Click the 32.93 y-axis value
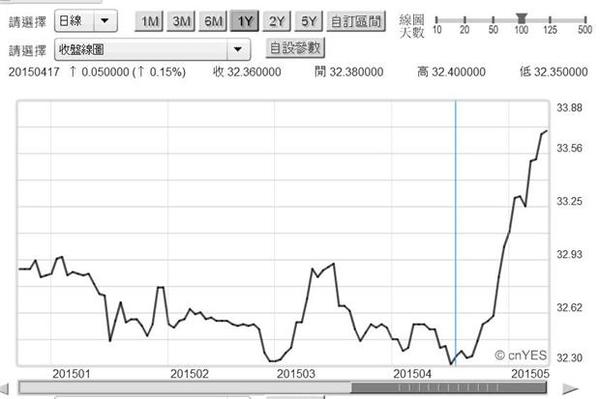Image resolution: width=600 pixels, height=399 pixels. click(569, 254)
